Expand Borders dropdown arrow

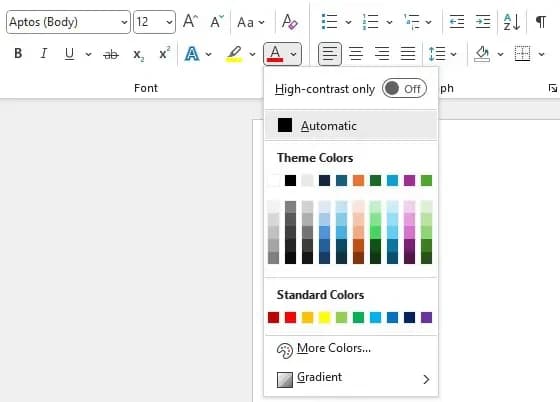click(541, 54)
